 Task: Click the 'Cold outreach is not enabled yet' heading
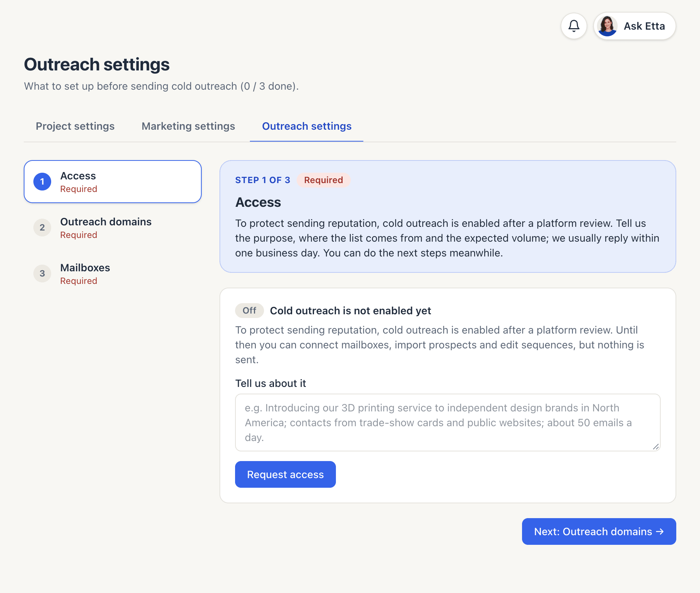(x=350, y=311)
